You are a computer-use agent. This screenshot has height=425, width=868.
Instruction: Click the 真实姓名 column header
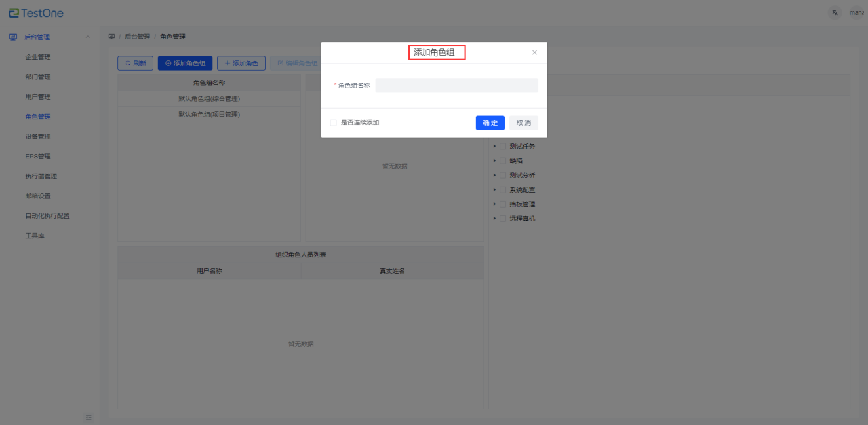coord(392,270)
